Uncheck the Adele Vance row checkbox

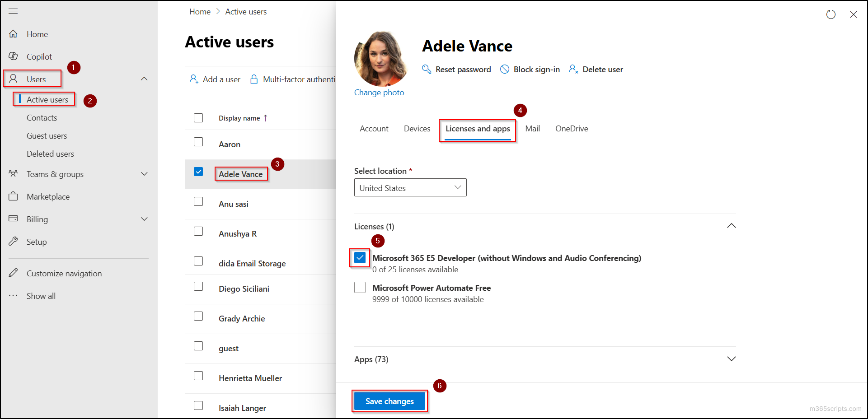tap(198, 172)
